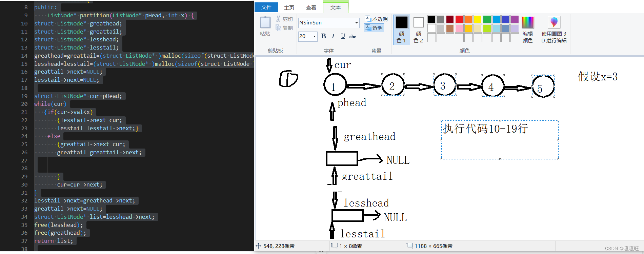This screenshot has width=644, height=254.
Task: Switch to the 查看 (View) tab
Action: click(x=311, y=7)
